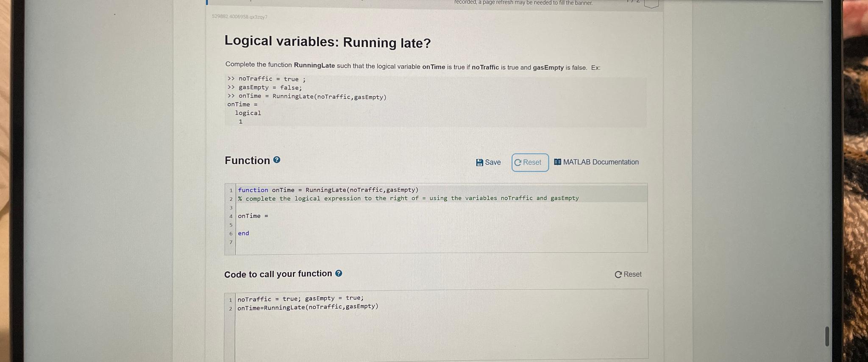The height and width of the screenshot is (362, 868).
Task: Click the Reset icon for the calling code section
Action: 618,274
